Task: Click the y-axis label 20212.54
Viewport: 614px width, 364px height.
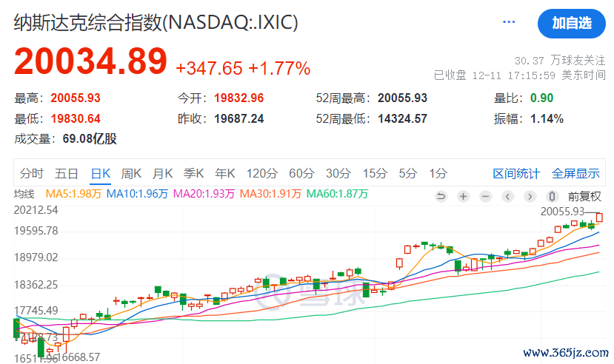Action: (x=36, y=210)
